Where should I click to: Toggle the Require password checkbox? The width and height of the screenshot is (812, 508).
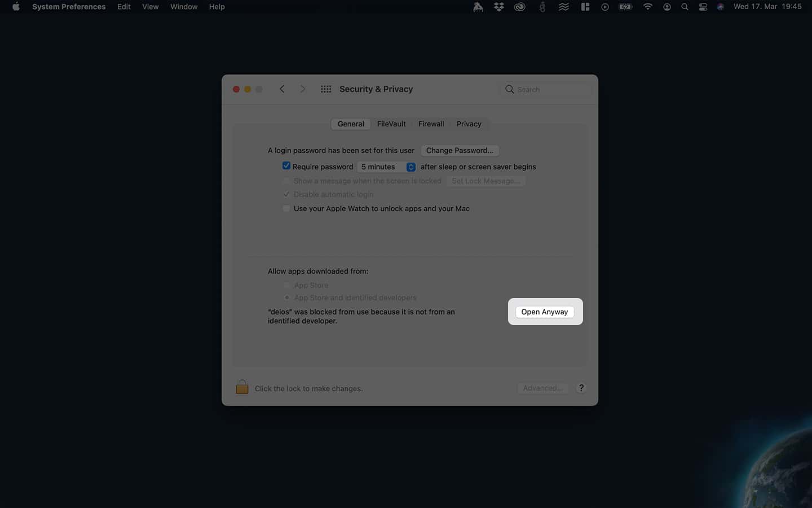pyautogui.click(x=286, y=166)
